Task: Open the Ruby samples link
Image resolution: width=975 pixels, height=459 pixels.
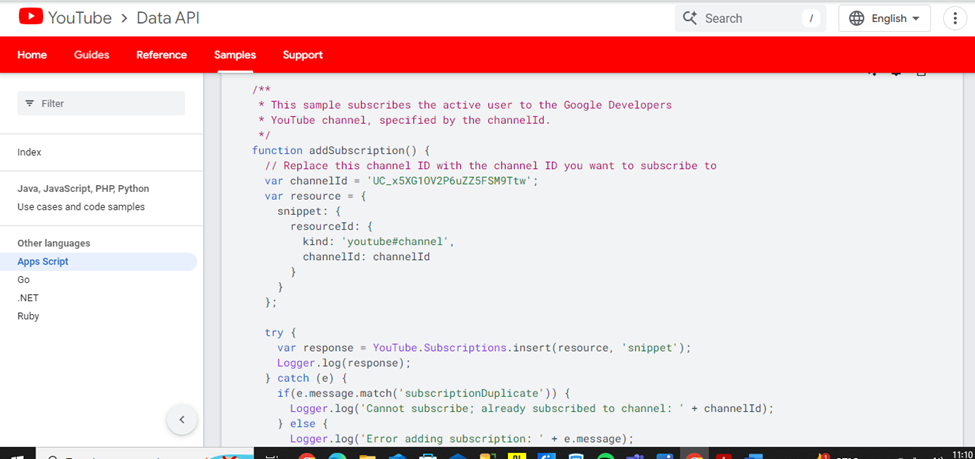Action: click(28, 316)
